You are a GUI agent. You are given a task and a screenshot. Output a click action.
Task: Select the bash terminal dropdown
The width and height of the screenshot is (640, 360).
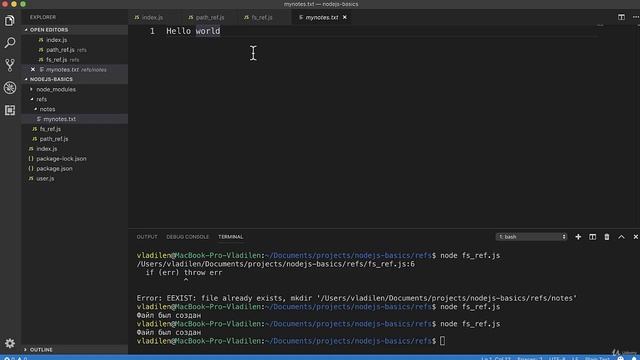coord(531,237)
